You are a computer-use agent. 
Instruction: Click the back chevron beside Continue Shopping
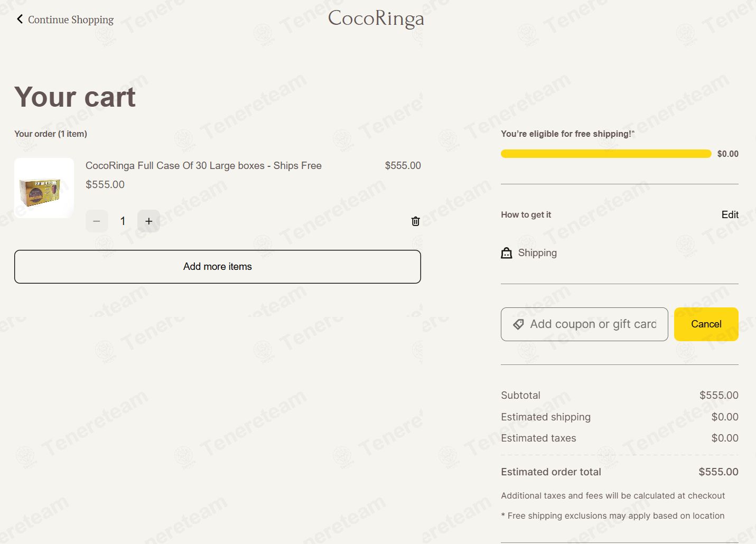pos(20,19)
